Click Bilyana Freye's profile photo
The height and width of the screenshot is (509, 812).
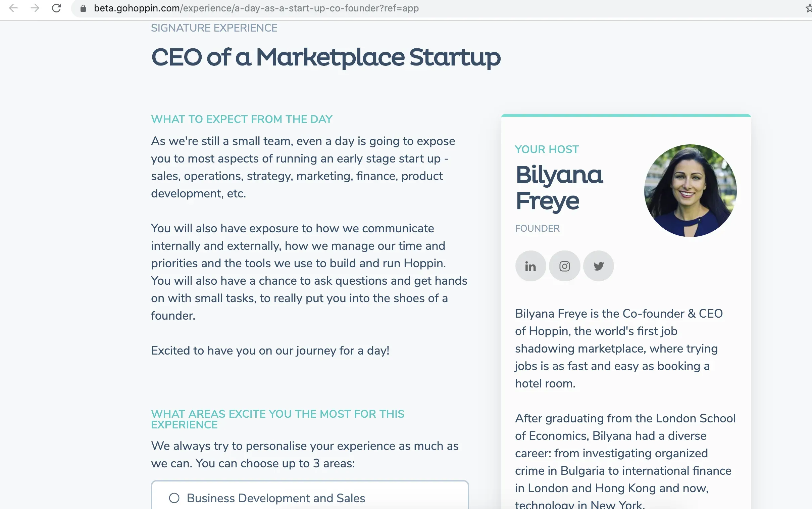(x=690, y=190)
